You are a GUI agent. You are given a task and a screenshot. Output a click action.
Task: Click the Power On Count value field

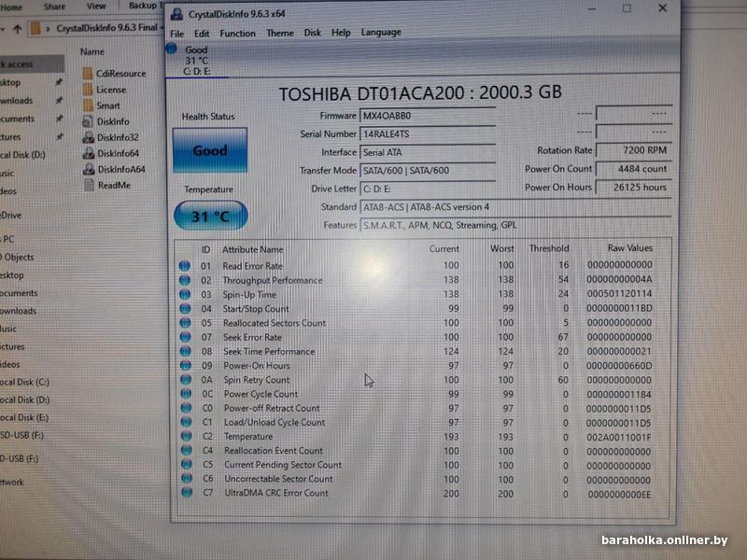(x=634, y=169)
